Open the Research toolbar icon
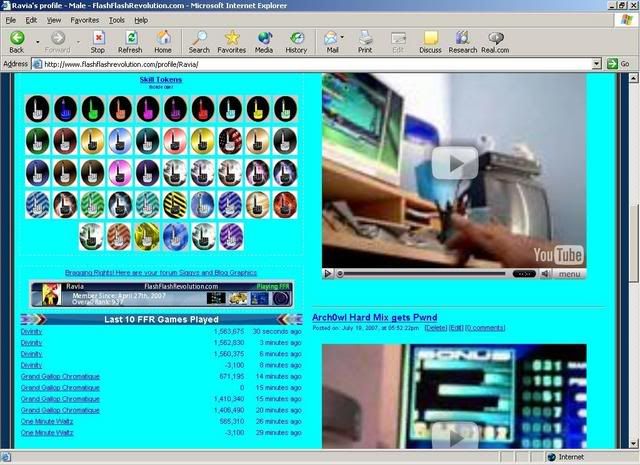Screen dimensions: 640x465 coord(462,41)
